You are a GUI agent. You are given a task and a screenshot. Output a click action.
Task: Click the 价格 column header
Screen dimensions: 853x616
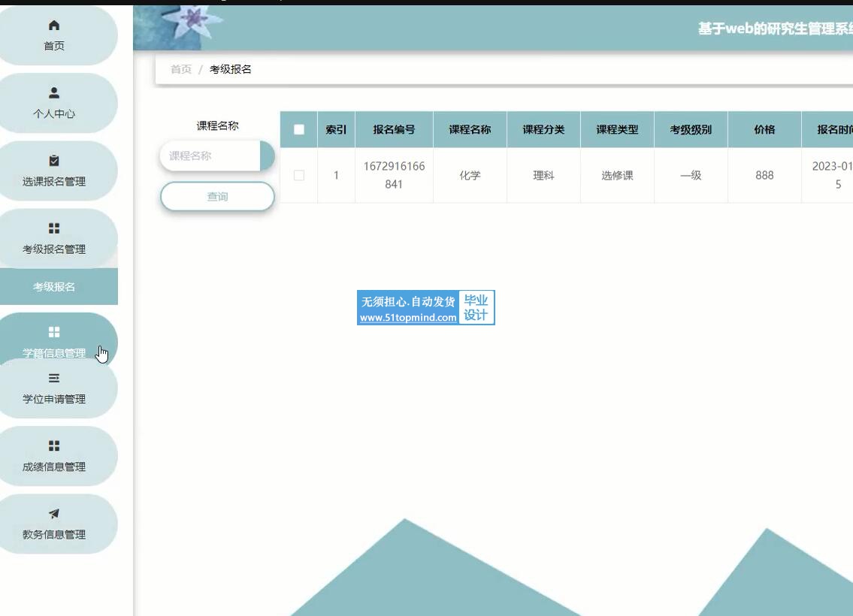point(764,129)
